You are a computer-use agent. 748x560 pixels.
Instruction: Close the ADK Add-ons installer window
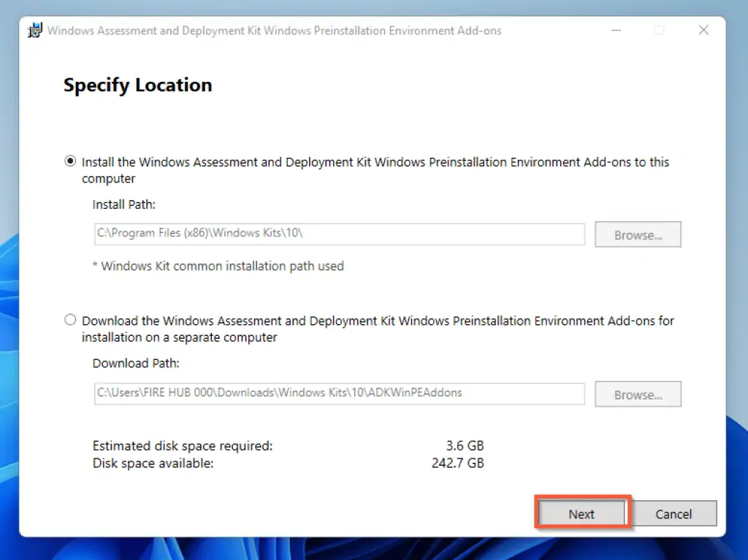pos(703,31)
